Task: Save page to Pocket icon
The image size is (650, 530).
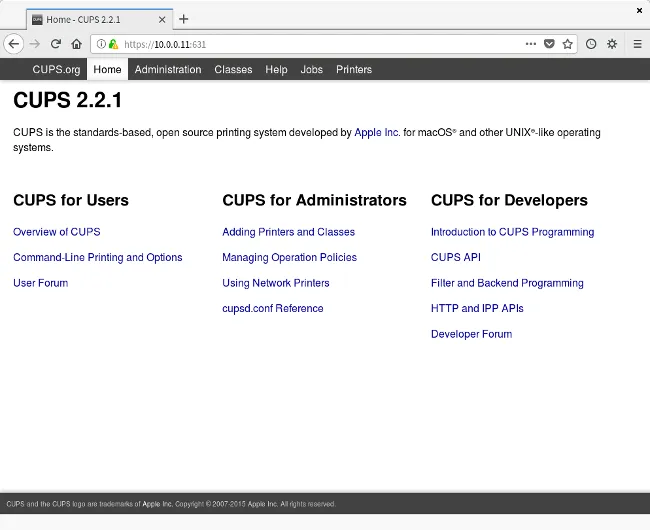Action: [549, 44]
